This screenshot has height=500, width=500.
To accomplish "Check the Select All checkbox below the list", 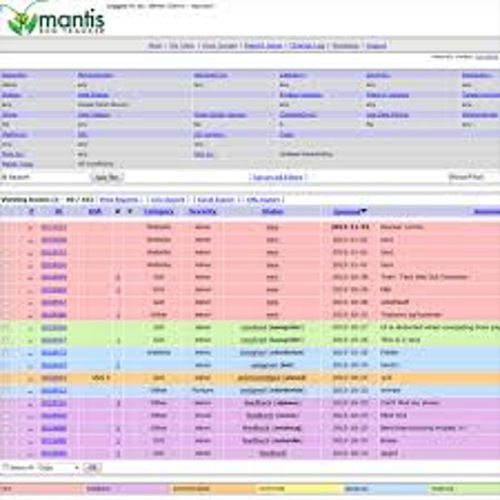I will click(x=6, y=467).
